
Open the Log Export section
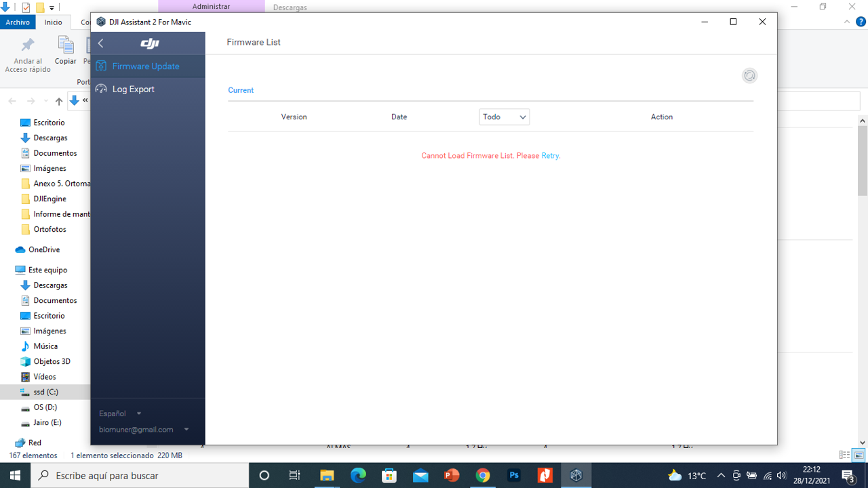148,89
